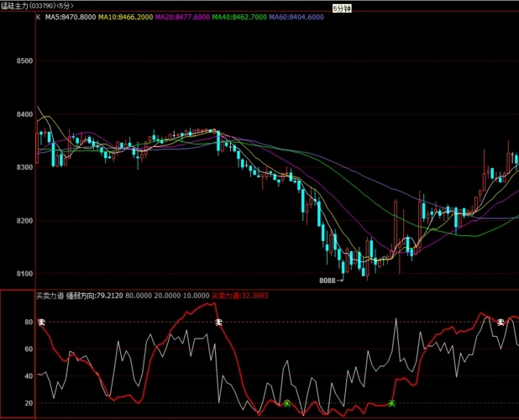Screen dimensions: 519x420
Task: Select the red 买卖力道:32.3693 value
Action: (240, 296)
